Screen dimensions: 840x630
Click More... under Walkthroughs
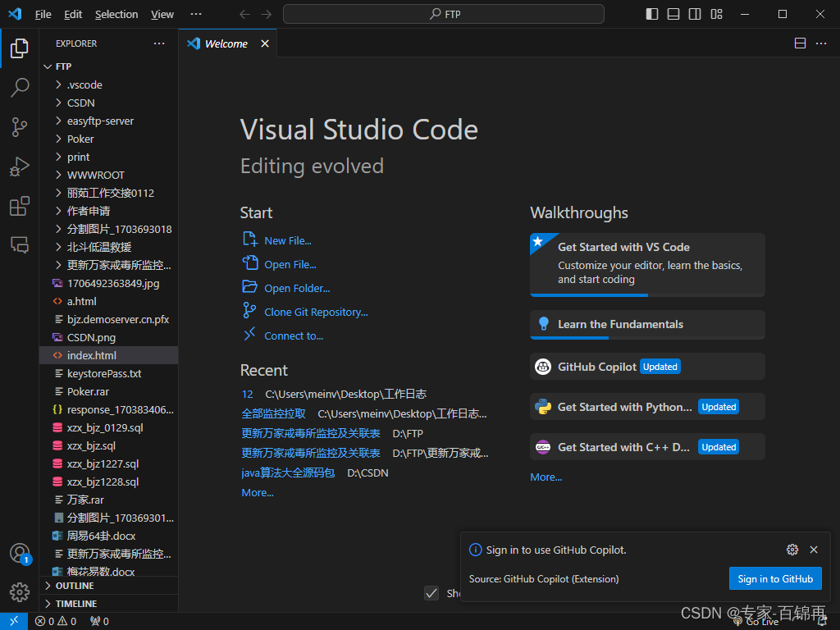(x=546, y=477)
